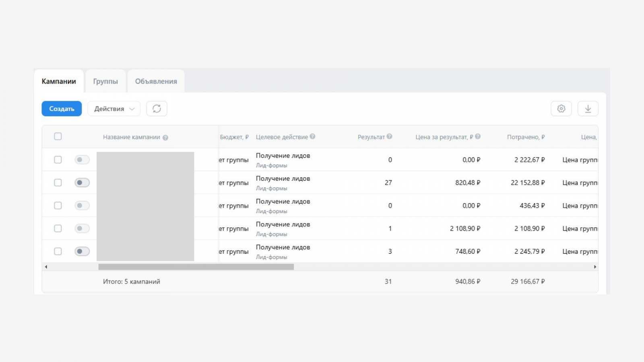The height and width of the screenshot is (362, 644).
Task: Click help icon next to Название кампании
Action: click(x=165, y=138)
